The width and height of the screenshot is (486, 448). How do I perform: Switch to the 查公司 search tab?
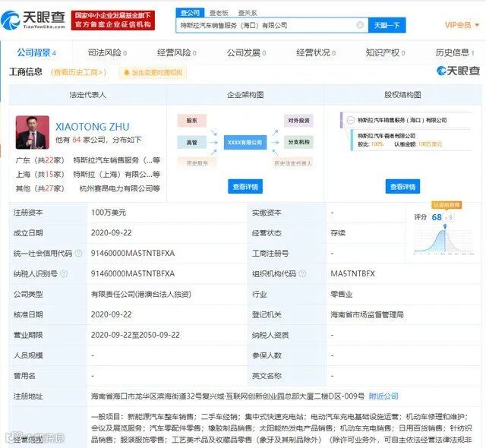click(x=190, y=13)
